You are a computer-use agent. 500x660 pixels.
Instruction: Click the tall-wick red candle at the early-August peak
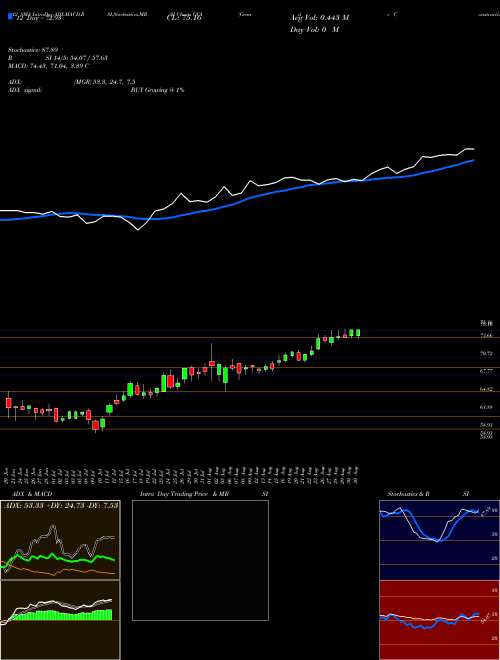coord(212,363)
